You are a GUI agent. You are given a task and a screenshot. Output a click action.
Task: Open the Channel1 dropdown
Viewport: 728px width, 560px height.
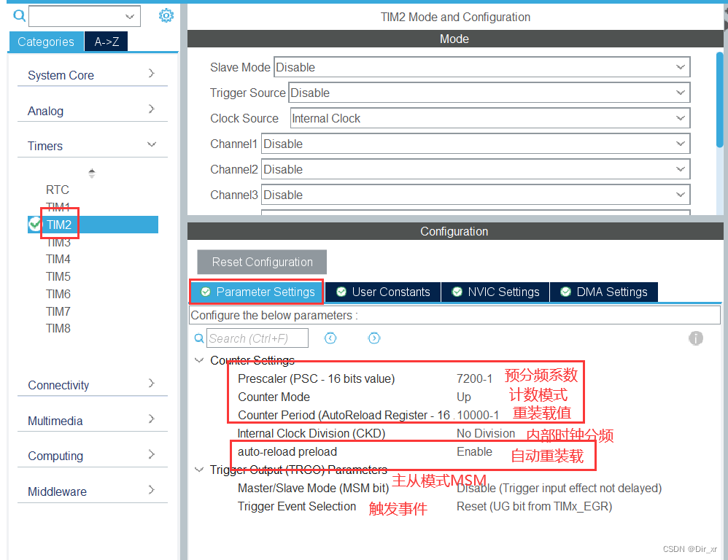[x=476, y=144]
